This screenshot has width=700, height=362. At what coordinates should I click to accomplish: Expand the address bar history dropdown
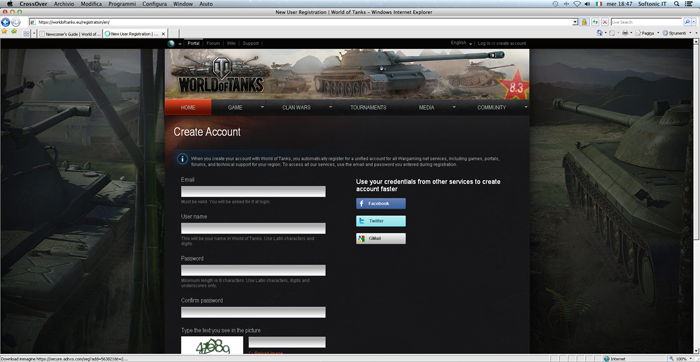coord(575,22)
